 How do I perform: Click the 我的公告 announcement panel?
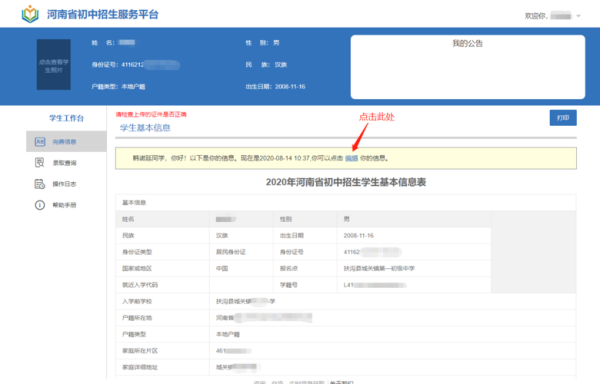(468, 67)
